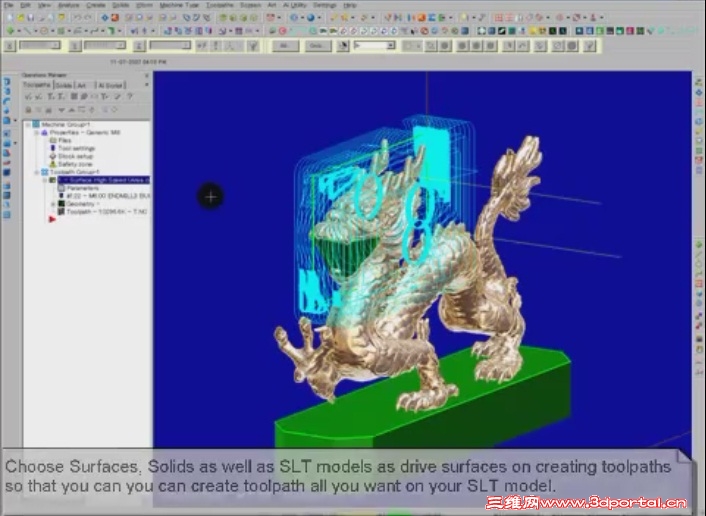Image resolution: width=706 pixels, height=516 pixels.
Task: Click the green plus create point icon
Action: click(11, 31)
